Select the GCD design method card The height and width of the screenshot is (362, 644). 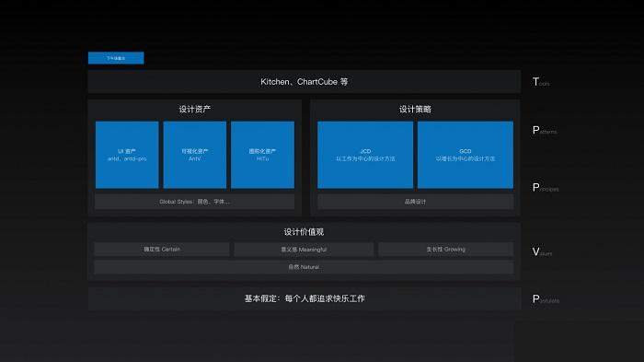tap(466, 155)
